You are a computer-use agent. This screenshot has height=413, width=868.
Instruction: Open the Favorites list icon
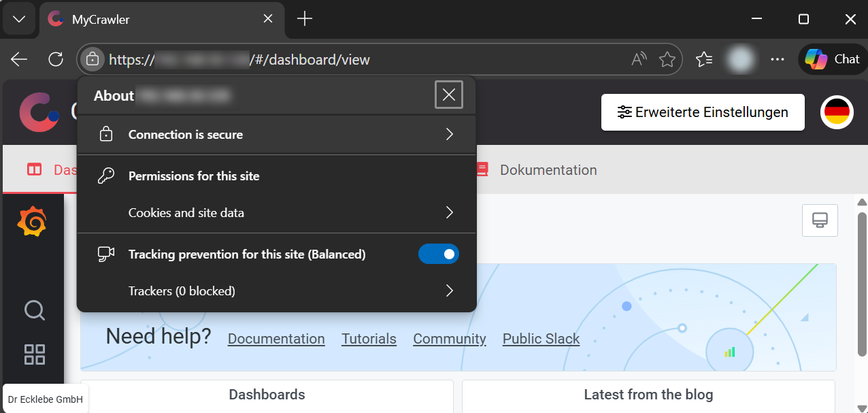[704, 60]
